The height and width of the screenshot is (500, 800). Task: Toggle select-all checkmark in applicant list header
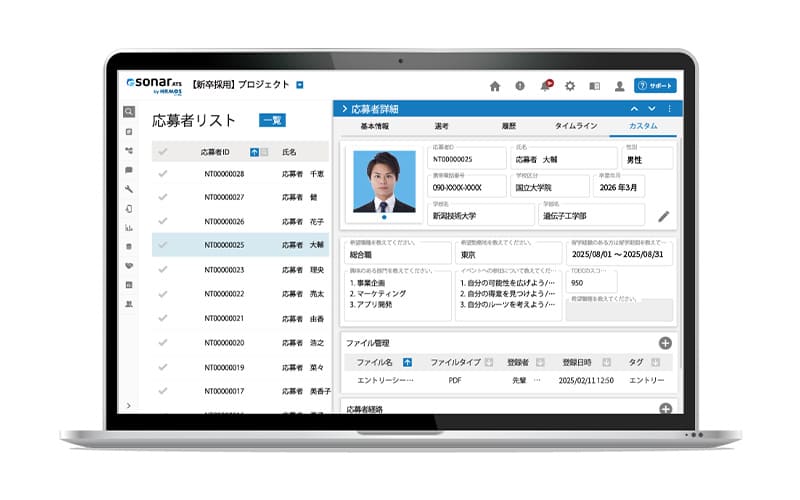163,152
